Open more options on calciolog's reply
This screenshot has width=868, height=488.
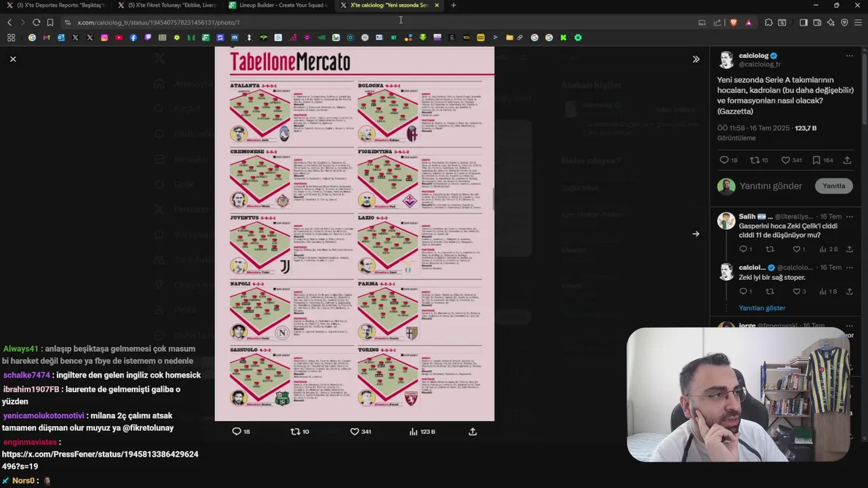pyautogui.click(x=849, y=268)
